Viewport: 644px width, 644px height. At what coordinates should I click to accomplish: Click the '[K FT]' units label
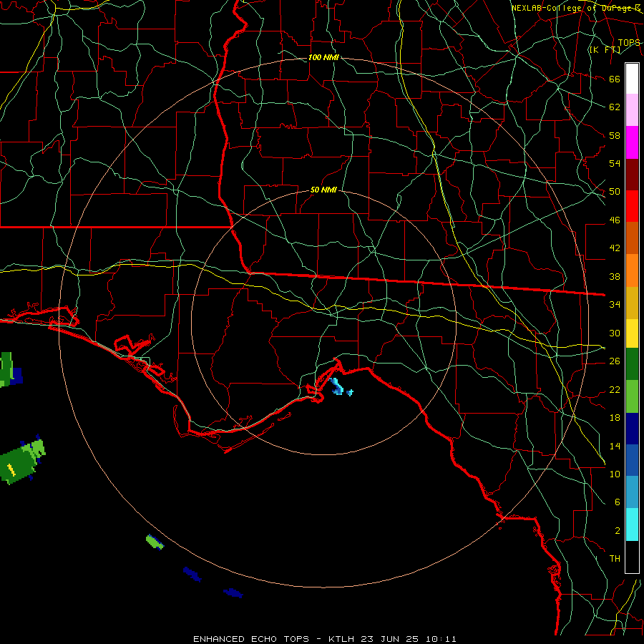click(605, 49)
